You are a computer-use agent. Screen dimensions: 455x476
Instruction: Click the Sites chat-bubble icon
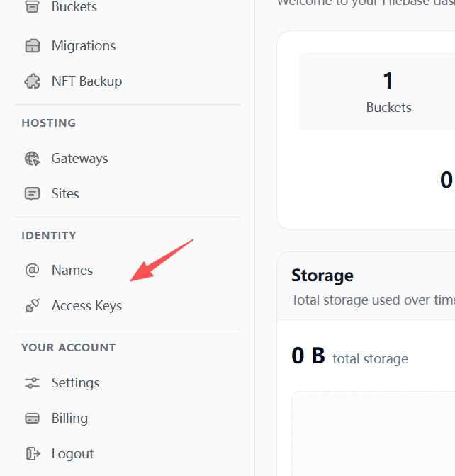pos(32,194)
